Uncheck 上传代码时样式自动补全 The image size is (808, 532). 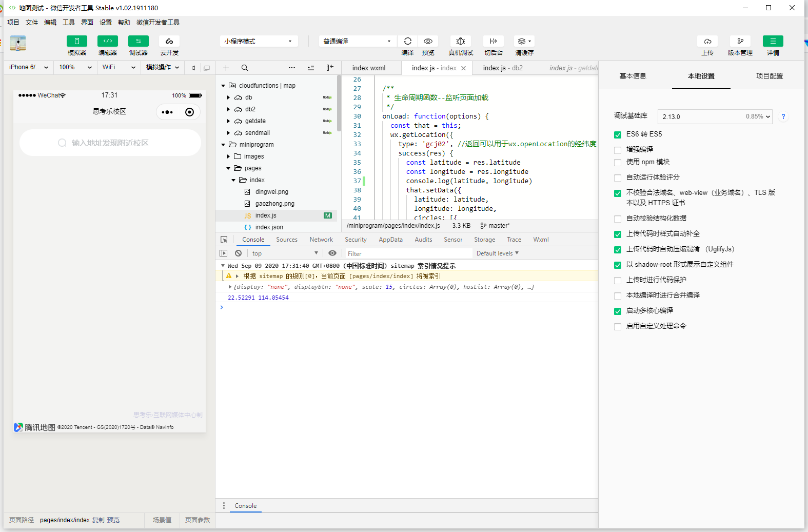pos(618,234)
